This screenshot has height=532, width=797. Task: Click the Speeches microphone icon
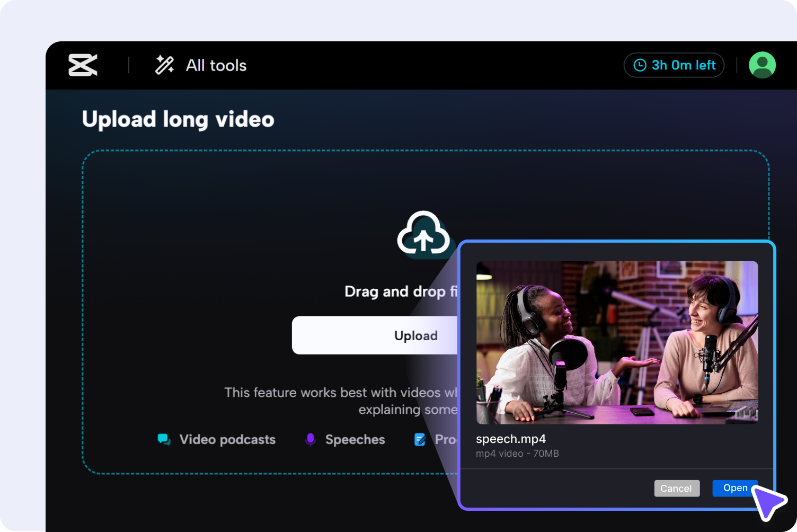310,439
